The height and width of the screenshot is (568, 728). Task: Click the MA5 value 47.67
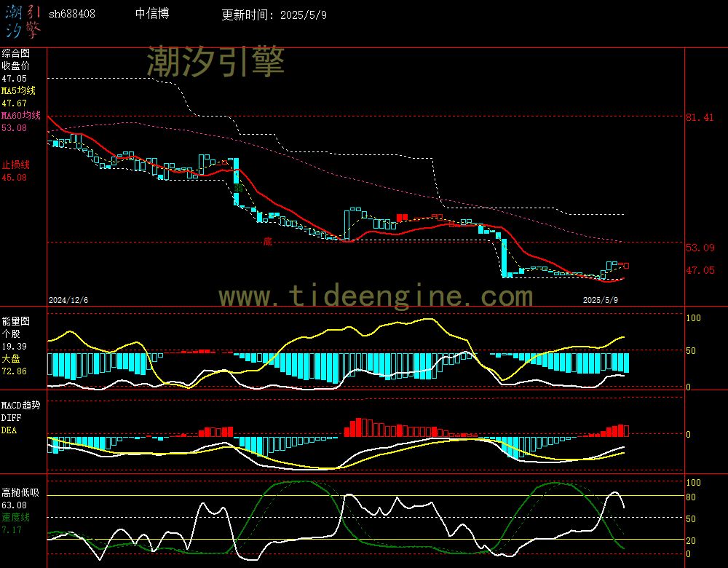(15, 103)
